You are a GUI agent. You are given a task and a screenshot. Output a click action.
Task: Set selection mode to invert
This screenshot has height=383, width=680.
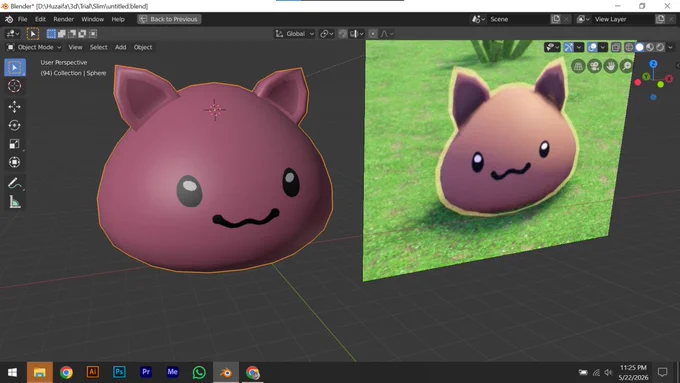pyautogui.click(x=82, y=34)
